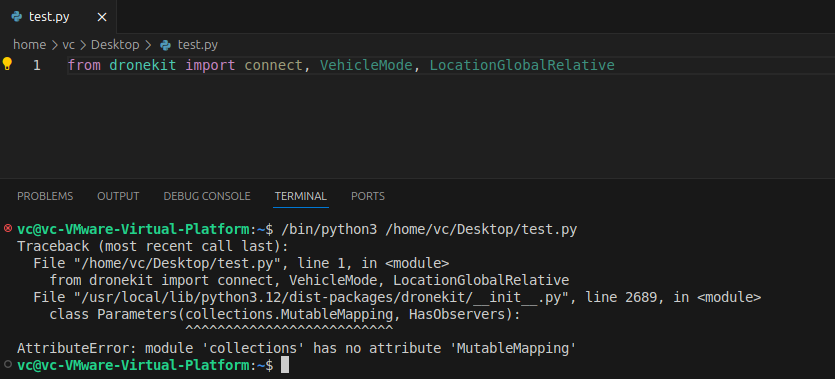The width and height of the screenshot is (835, 379).
Task: Click the red failed-command marker in terminal
Action: point(7,228)
